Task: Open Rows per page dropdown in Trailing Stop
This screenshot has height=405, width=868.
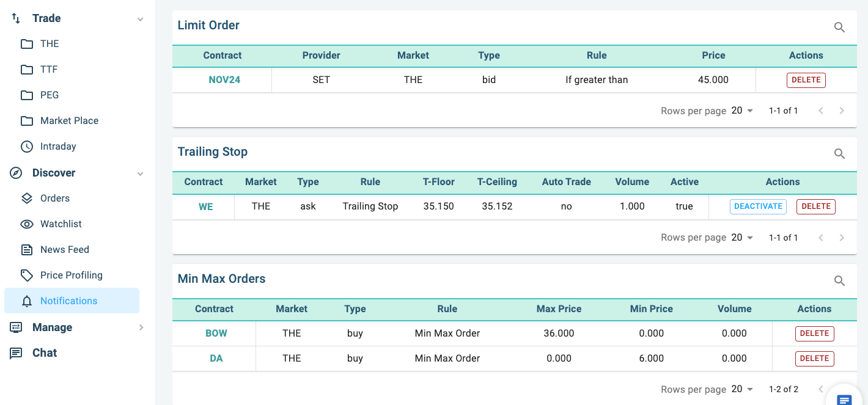Action: pos(742,237)
